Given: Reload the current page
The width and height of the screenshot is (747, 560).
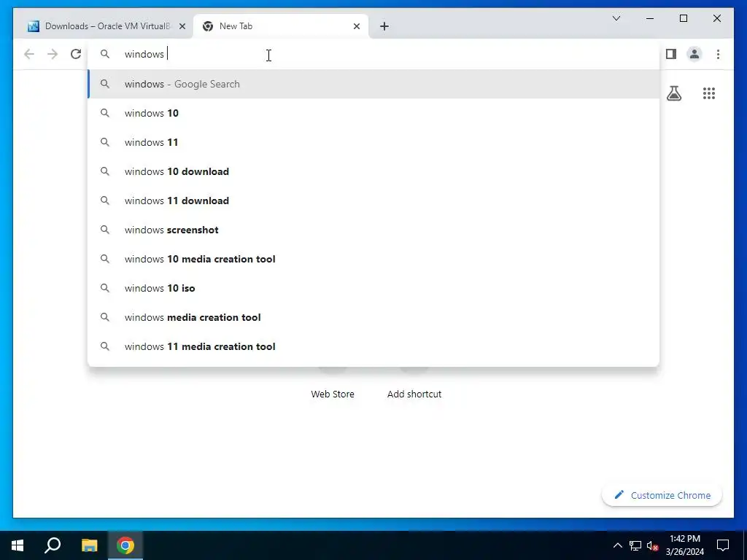Looking at the screenshot, I should pos(76,54).
